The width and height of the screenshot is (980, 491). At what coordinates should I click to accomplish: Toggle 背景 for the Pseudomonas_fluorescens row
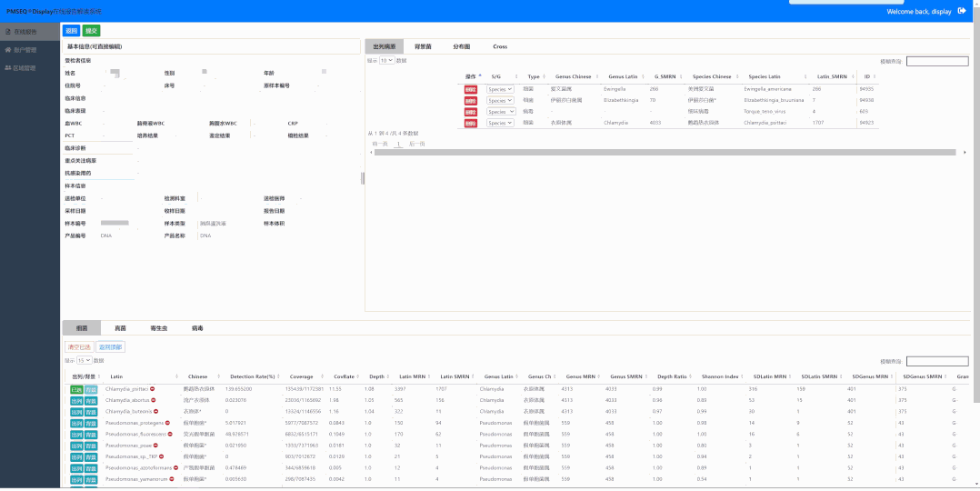pyautogui.click(x=91, y=434)
